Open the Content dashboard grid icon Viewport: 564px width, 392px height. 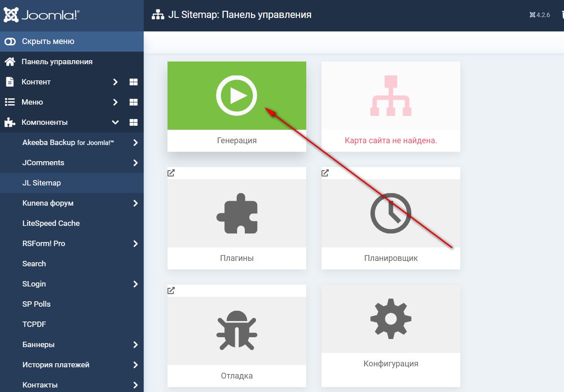pyautogui.click(x=133, y=82)
